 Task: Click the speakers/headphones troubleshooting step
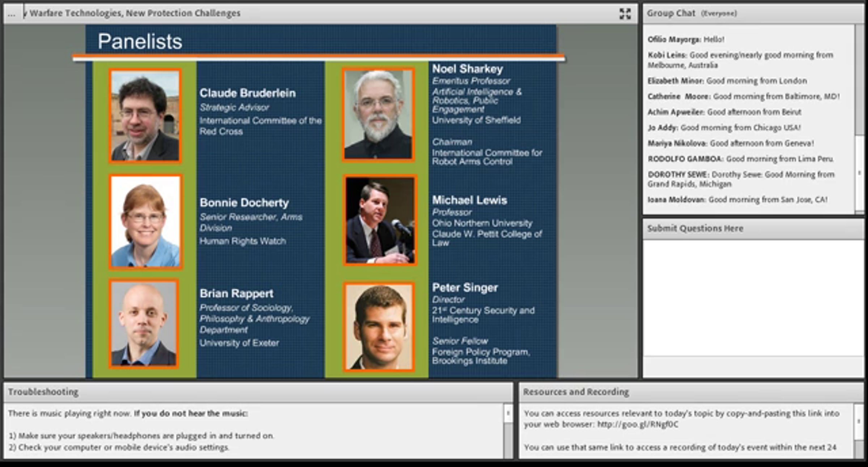(x=141, y=436)
